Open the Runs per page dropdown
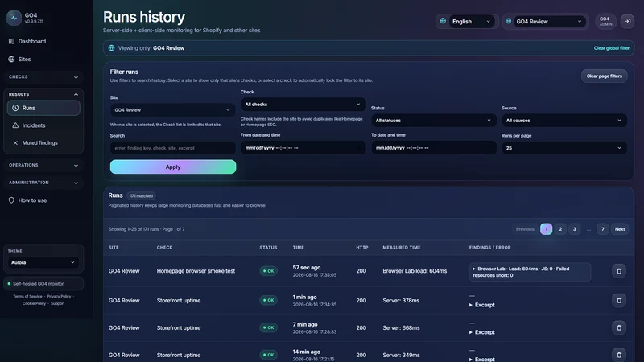Image resolution: width=644 pixels, height=362 pixels. point(564,148)
